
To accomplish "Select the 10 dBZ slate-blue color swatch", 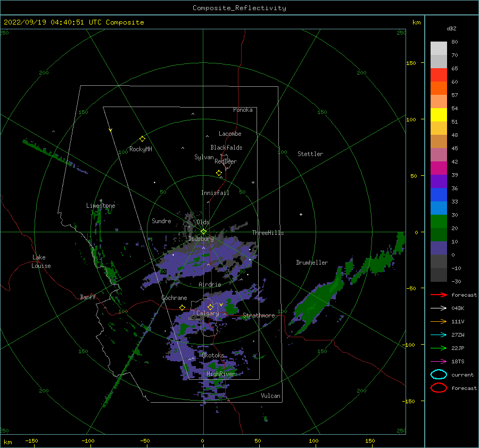I will coord(439,248).
